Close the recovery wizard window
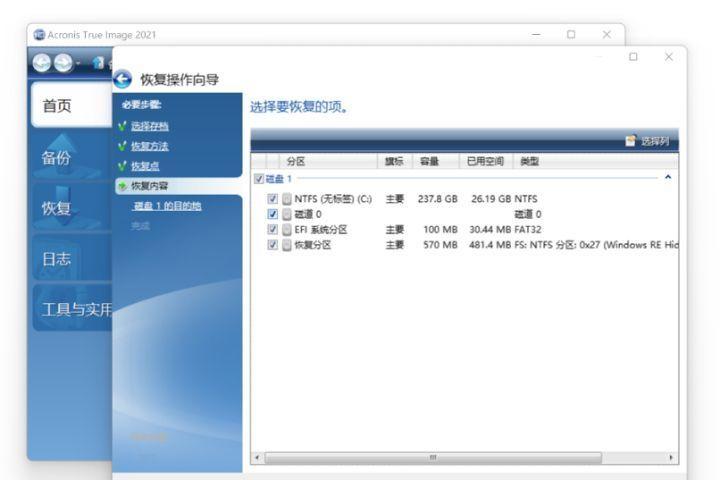Image resolution: width=720 pixels, height=480 pixels. pyautogui.click(x=669, y=56)
